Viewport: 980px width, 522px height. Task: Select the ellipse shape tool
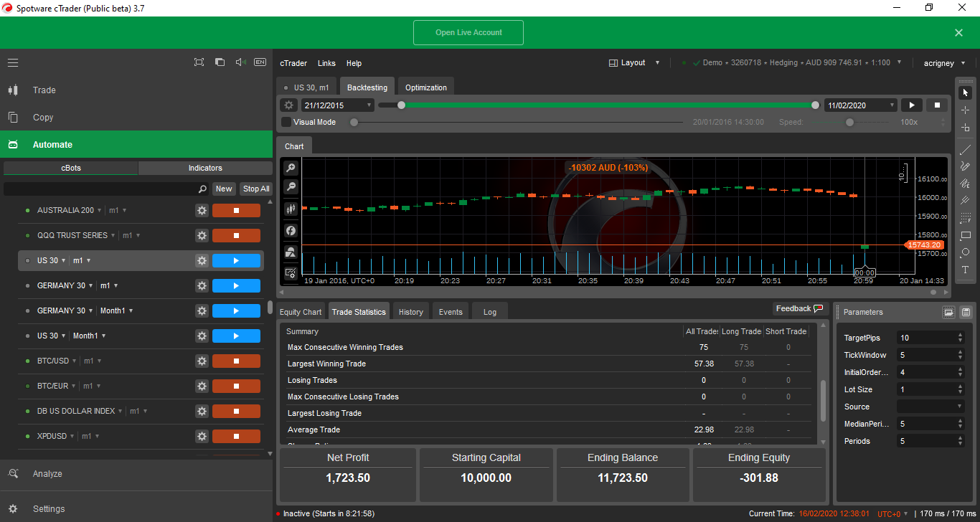click(x=966, y=252)
